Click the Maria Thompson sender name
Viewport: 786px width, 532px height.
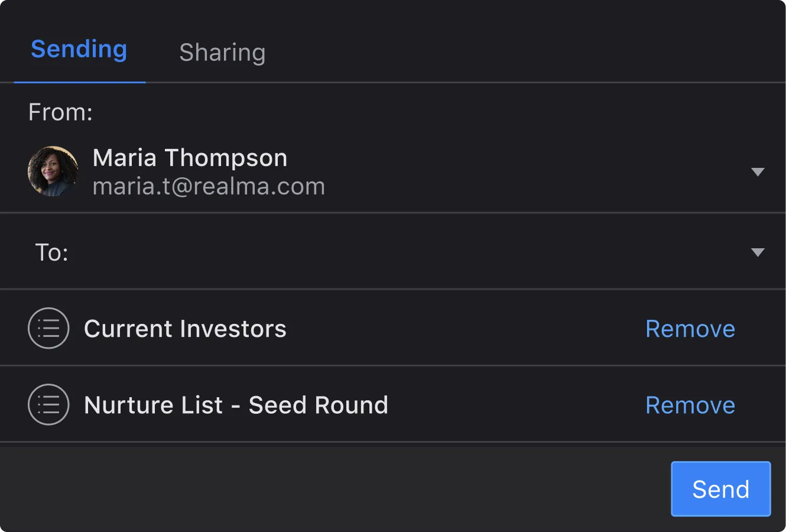coord(190,158)
